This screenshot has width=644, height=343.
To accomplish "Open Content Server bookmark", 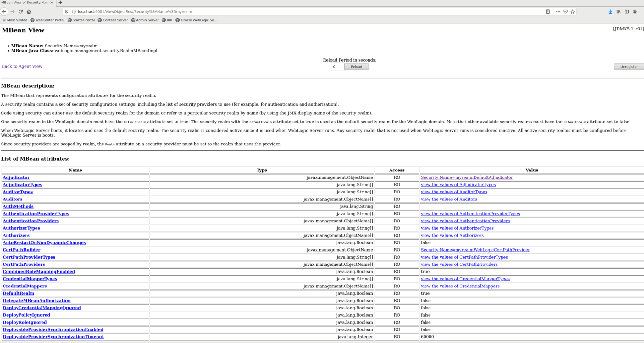I will [x=113, y=20].
